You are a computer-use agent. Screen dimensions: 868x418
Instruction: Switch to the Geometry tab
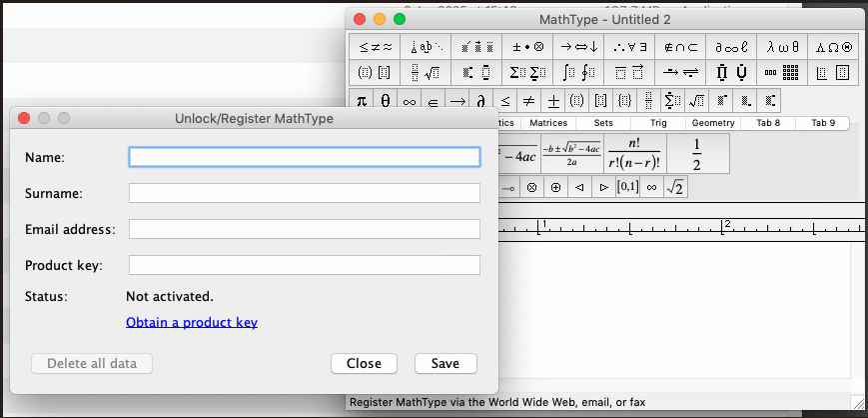713,123
